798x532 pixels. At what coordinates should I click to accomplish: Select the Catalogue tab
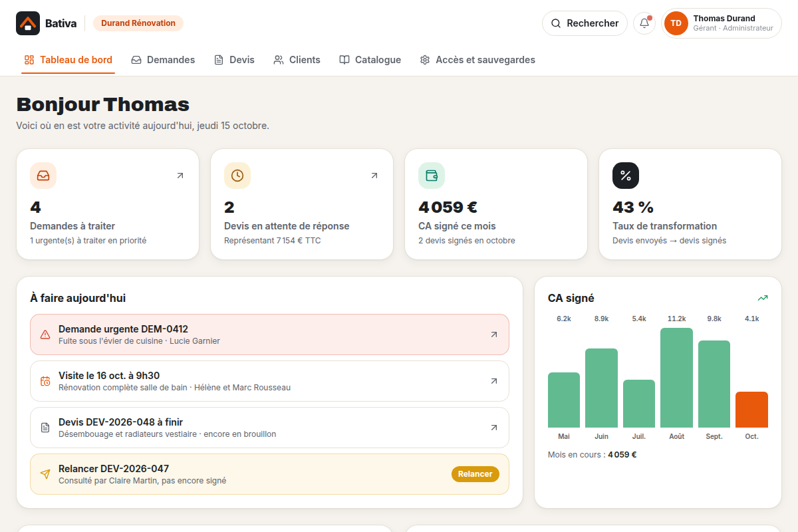(370, 60)
